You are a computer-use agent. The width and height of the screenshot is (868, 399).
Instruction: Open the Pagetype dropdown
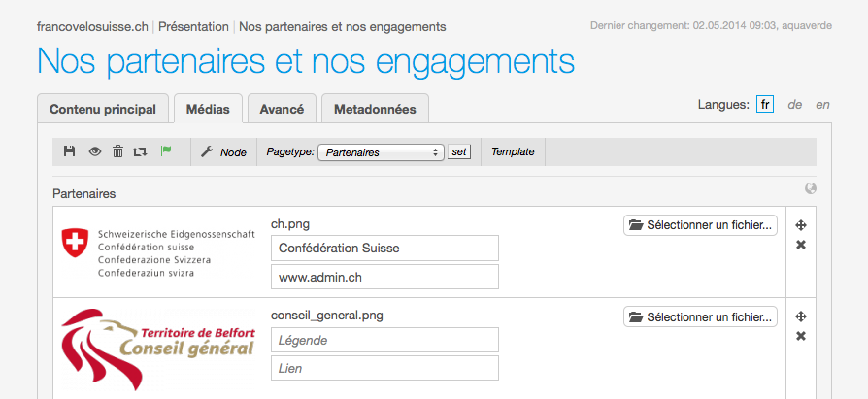tap(382, 152)
